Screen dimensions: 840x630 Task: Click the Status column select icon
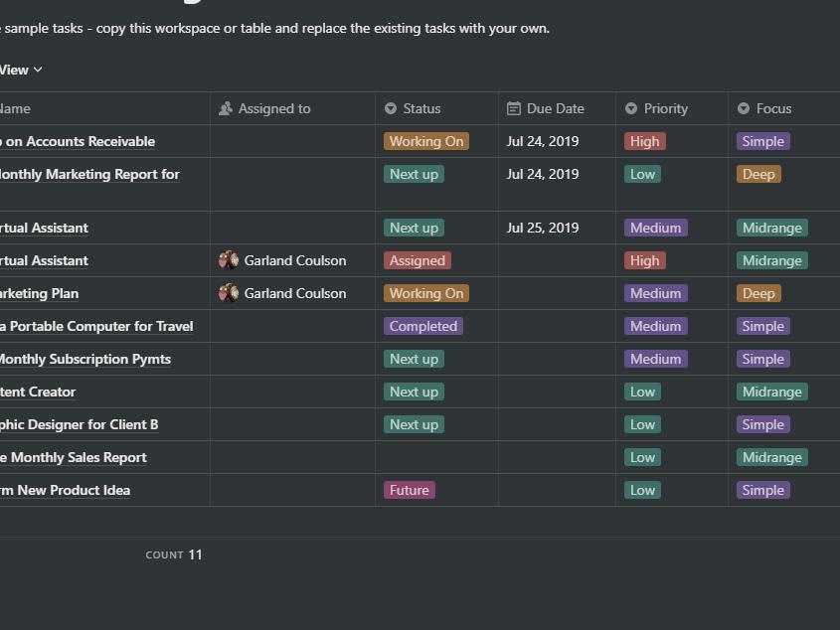click(391, 108)
